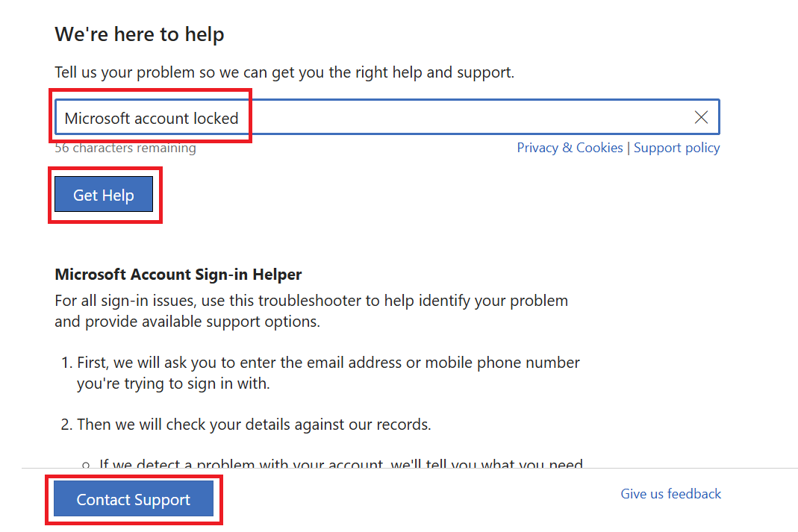Click the divider line above Contact Support
Screen dimensions: 798x532
410,468
